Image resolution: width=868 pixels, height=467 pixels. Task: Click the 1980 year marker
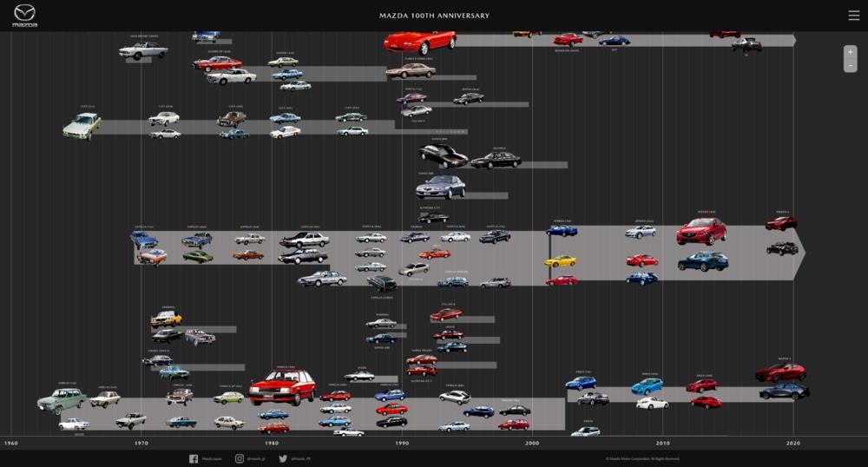(x=271, y=444)
